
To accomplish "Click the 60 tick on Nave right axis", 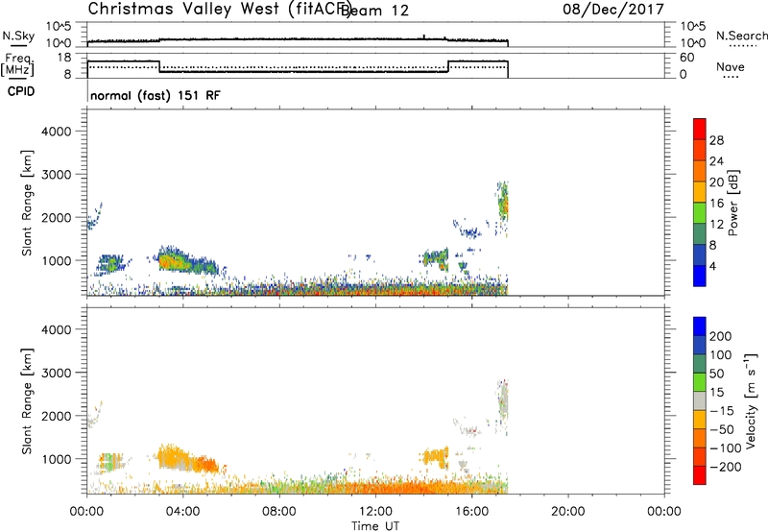I will tap(687, 58).
